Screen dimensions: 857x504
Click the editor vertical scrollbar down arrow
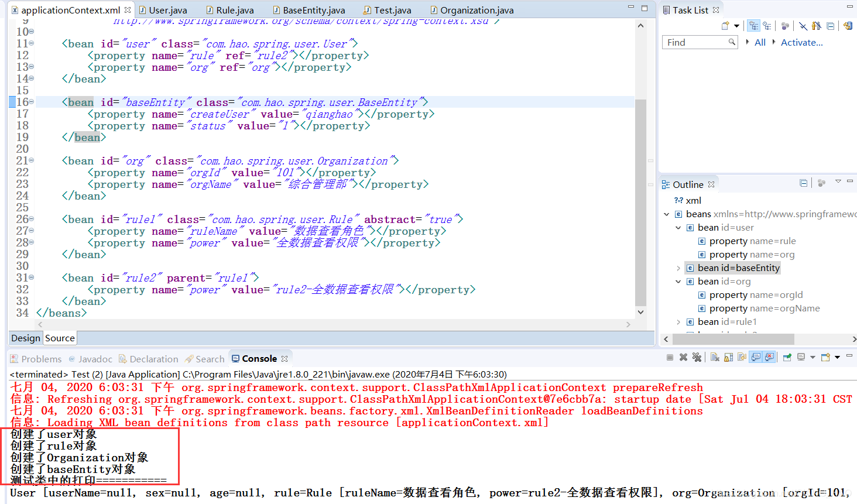pyautogui.click(x=640, y=312)
